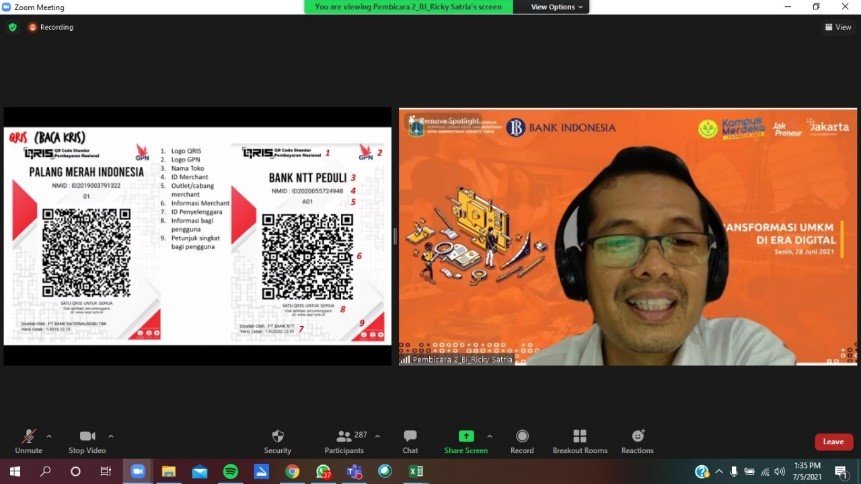Open network Wi-Fi tray icon
Image resolution: width=861 pixels, height=484 pixels.
pyautogui.click(x=765, y=471)
